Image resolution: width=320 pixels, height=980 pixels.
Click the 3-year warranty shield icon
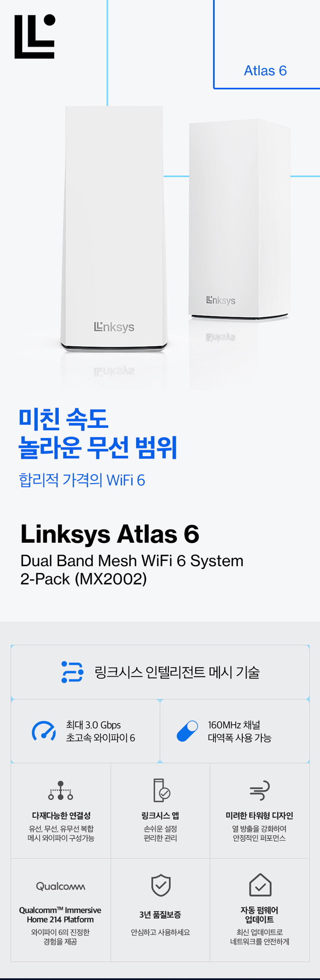click(161, 885)
